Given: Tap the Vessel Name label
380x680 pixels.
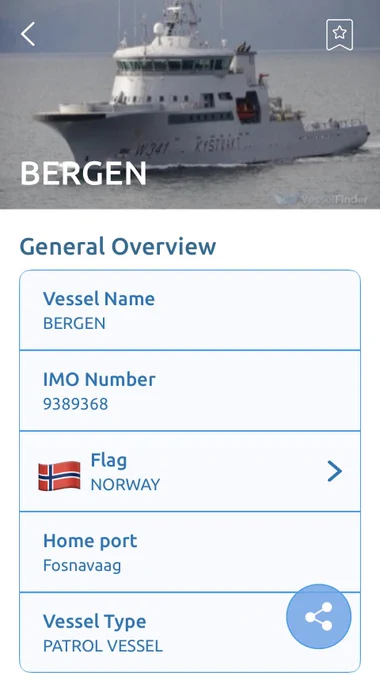Looking at the screenshot, I should point(99,299).
